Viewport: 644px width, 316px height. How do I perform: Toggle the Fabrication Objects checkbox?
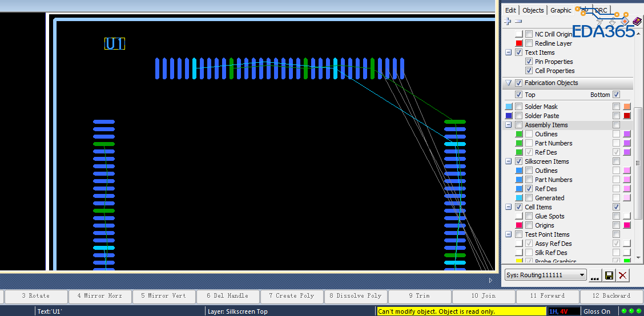tap(519, 83)
